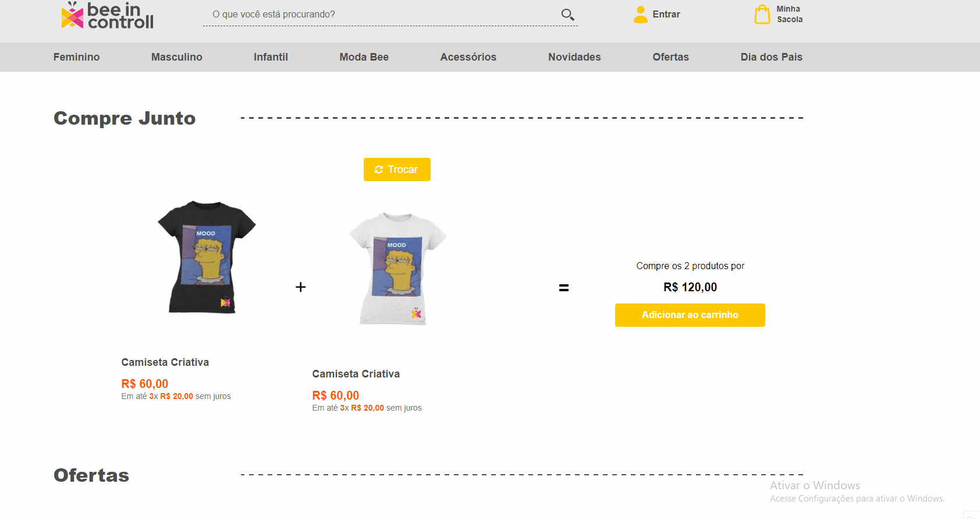Click the user profile icon
The image size is (980, 519).
(641, 15)
